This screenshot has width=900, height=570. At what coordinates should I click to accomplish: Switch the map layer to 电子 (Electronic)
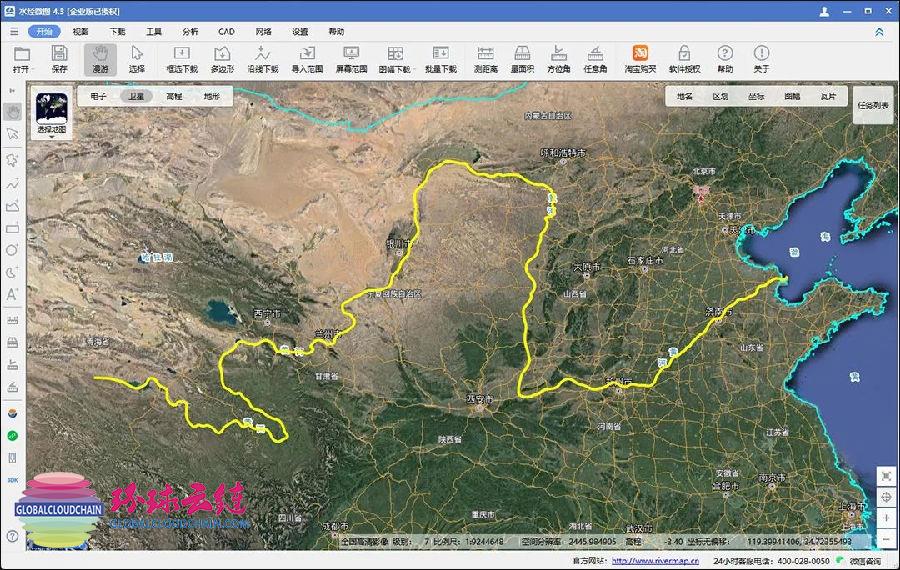[x=99, y=96]
